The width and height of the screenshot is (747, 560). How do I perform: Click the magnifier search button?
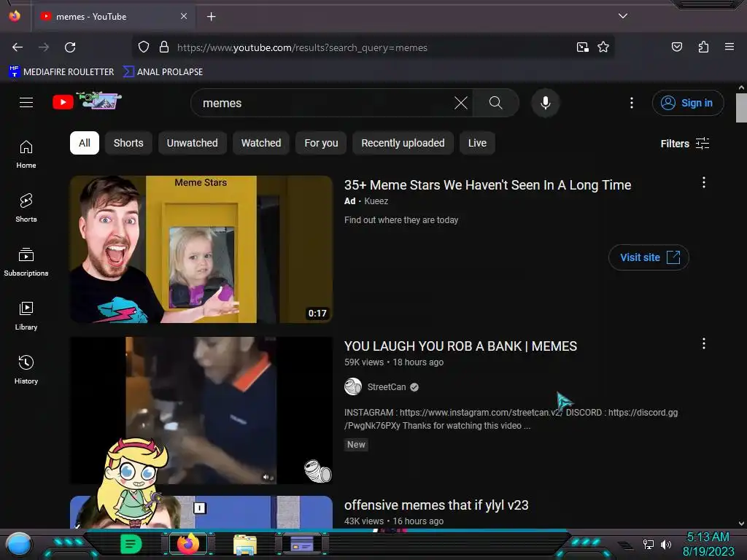[495, 103]
